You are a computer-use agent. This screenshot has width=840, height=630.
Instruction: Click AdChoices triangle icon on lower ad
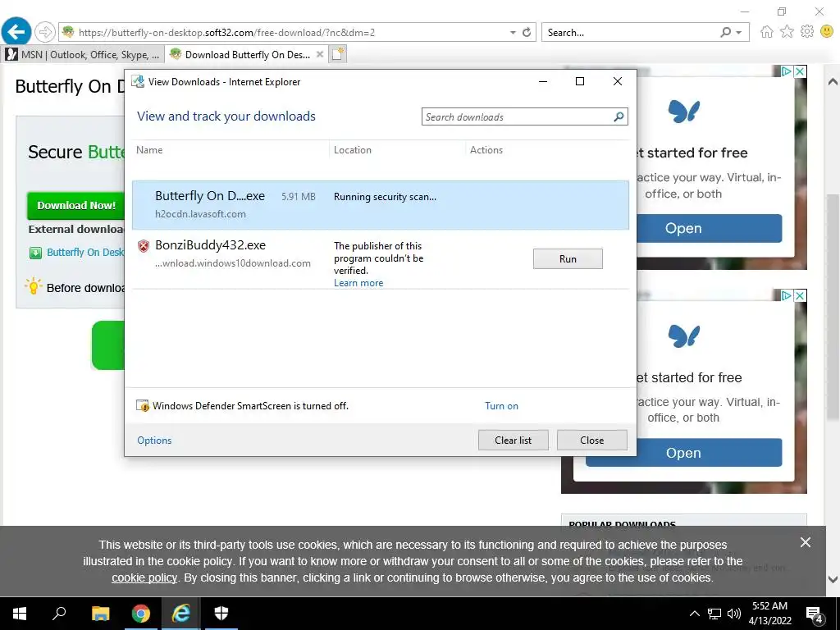786,295
